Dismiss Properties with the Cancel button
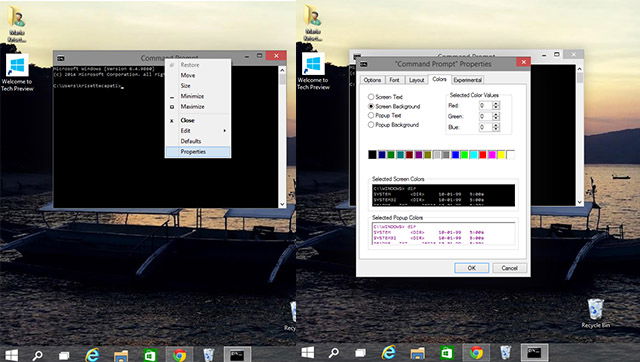Image resolution: width=640 pixels, height=362 pixels. [509, 268]
